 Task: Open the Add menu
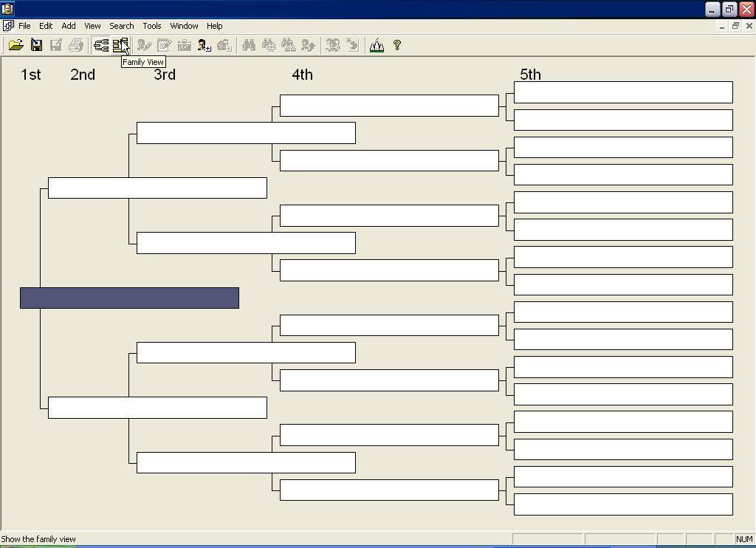pos(68,25)
